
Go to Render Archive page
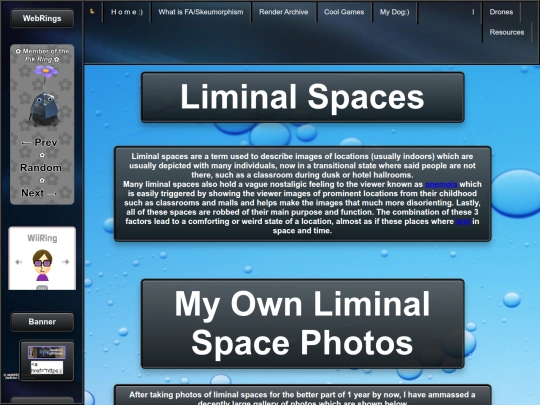(x=283, y=12)
